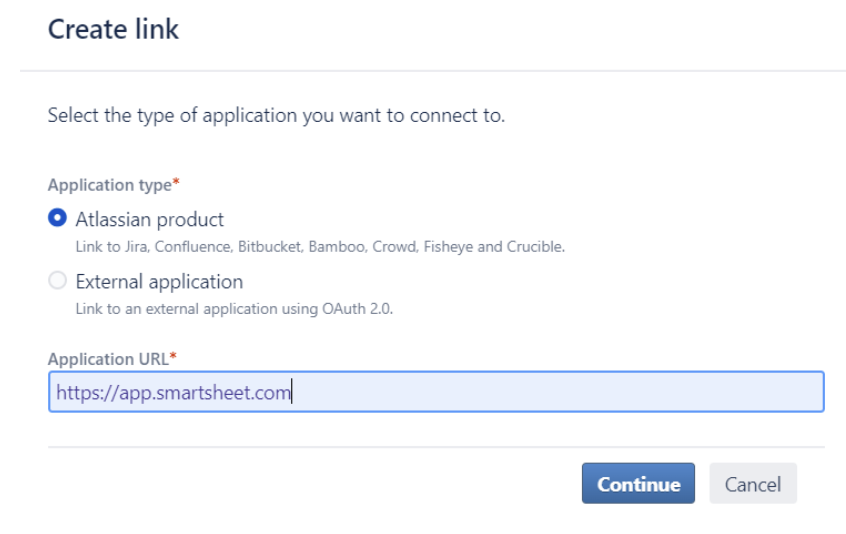Click the 'Application URL' field label
Screen dimensions: 846x534
[x=108, y=359]
